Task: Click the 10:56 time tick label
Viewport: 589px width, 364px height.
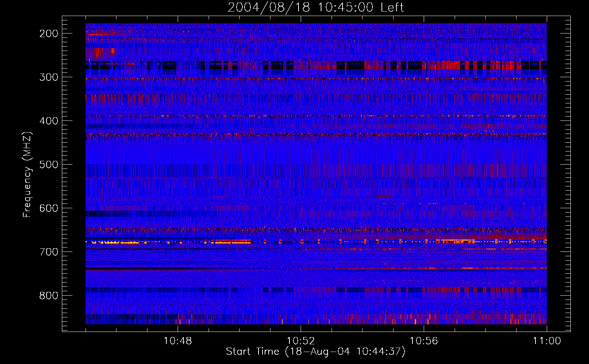Action: [x=424, y=341]
